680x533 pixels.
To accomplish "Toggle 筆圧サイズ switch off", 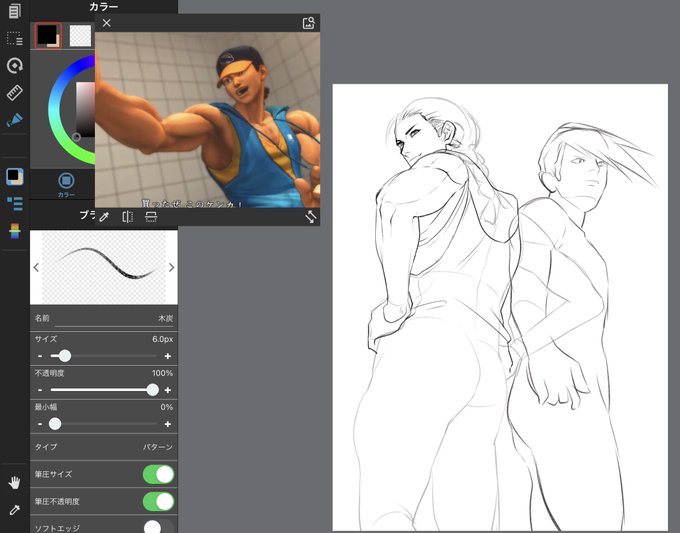I will pos(158,474).
